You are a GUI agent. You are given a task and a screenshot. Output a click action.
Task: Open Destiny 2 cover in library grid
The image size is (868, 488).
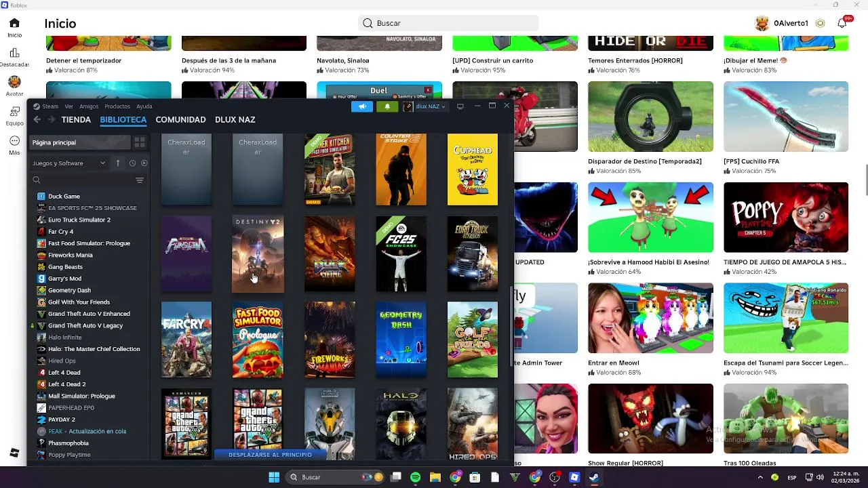point(258,254)
